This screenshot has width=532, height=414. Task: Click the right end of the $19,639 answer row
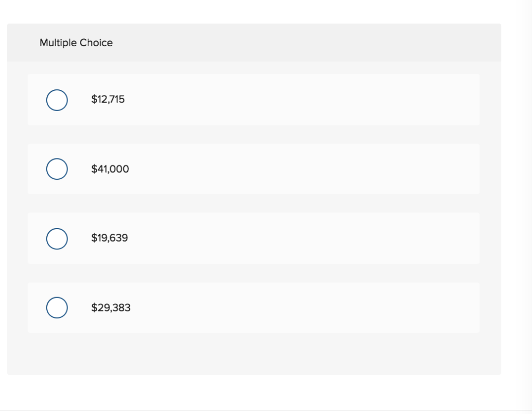tap(457, 238)
